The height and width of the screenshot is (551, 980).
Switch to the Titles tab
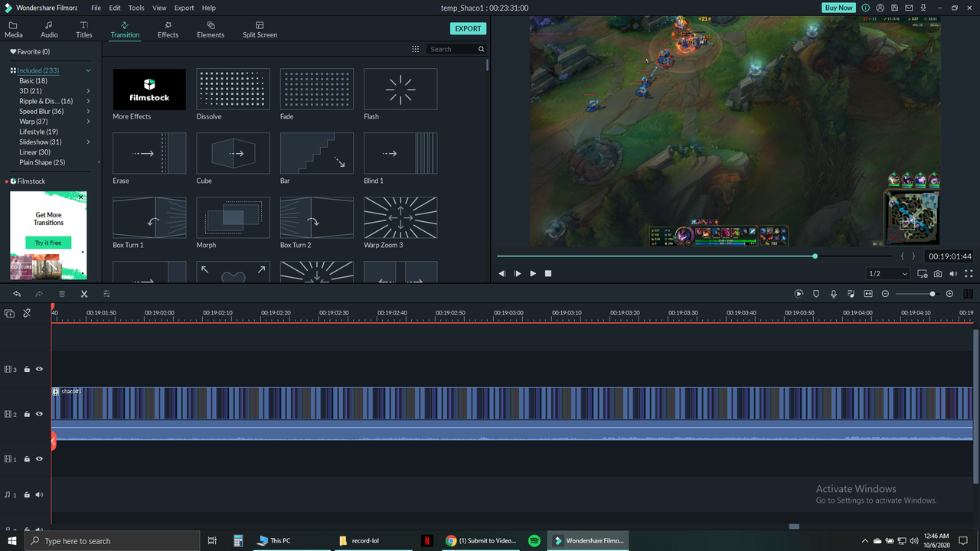84,30
